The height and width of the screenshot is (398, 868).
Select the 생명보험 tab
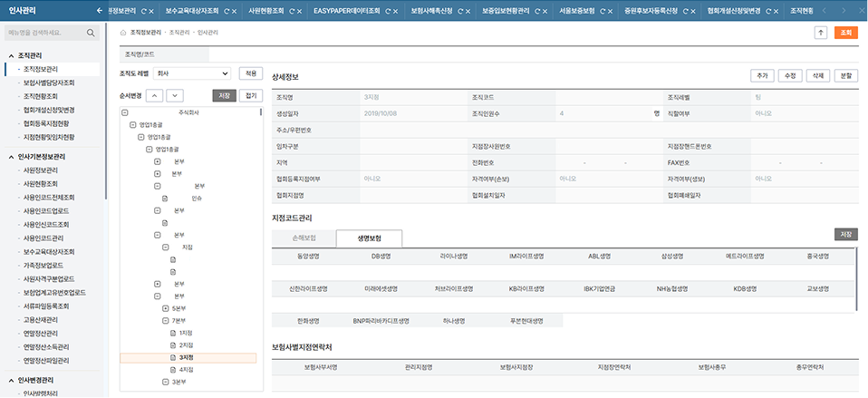[368, 238]
